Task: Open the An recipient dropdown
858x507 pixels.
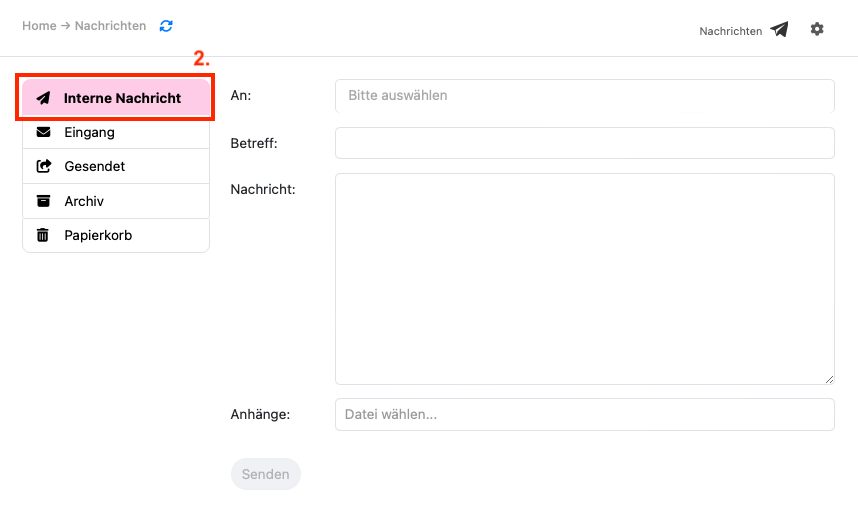Action: [x=584, y=96]
